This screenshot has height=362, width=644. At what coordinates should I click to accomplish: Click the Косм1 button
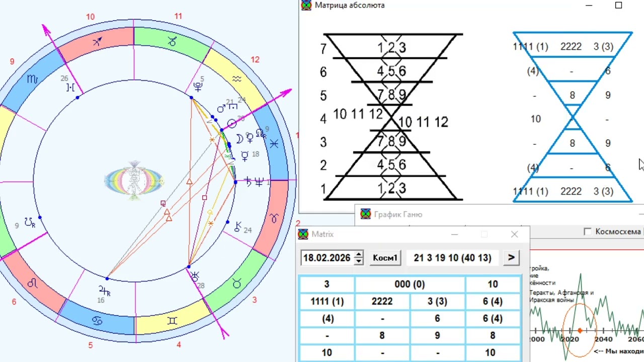(385, 258)
